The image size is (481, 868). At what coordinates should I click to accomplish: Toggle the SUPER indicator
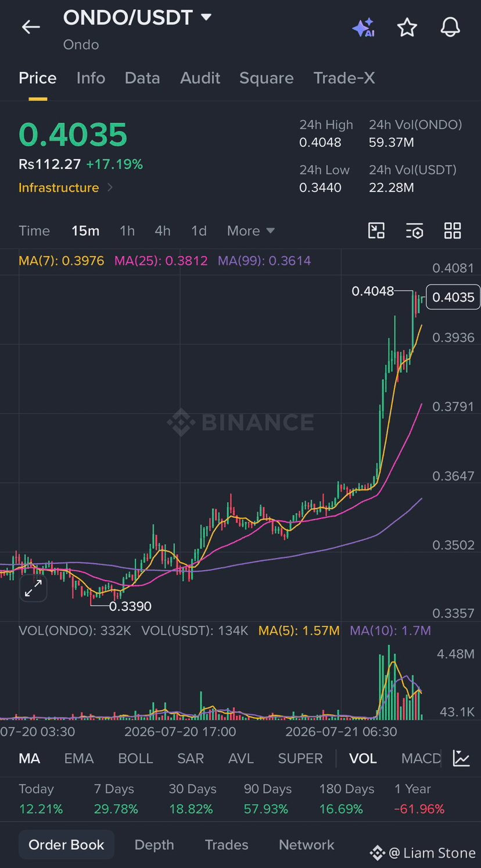coord(300,758)
